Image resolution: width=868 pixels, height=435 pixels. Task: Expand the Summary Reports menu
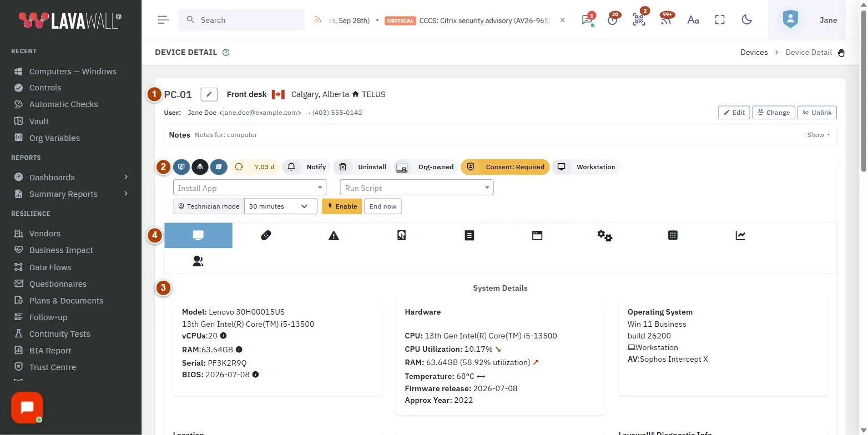click(72, 194)
